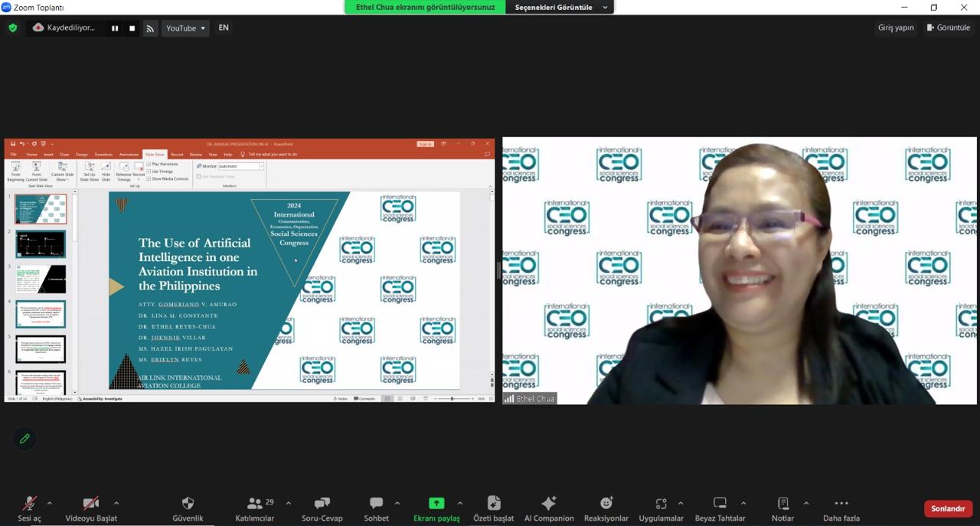Click the green Ekranı paylaş share button
980x526 pixels.
(436, 504)
